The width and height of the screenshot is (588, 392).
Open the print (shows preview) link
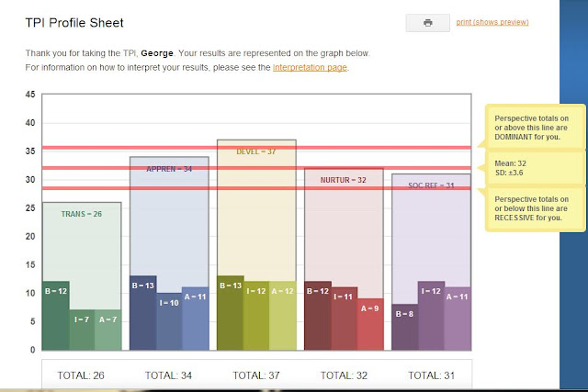(x=492, y=22)
